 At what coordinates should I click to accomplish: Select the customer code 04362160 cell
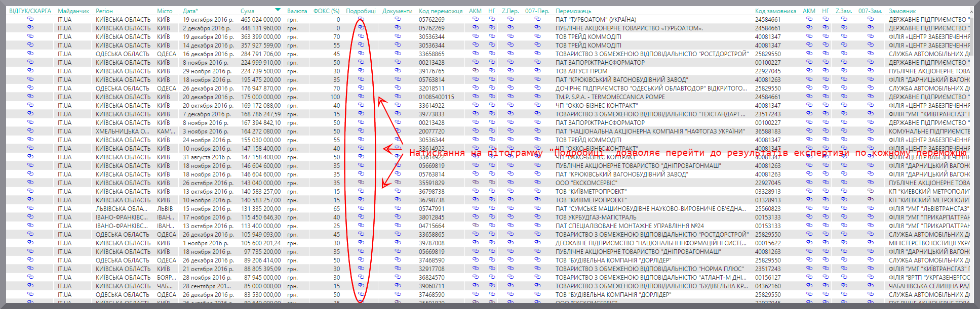(x=768, y=286)
